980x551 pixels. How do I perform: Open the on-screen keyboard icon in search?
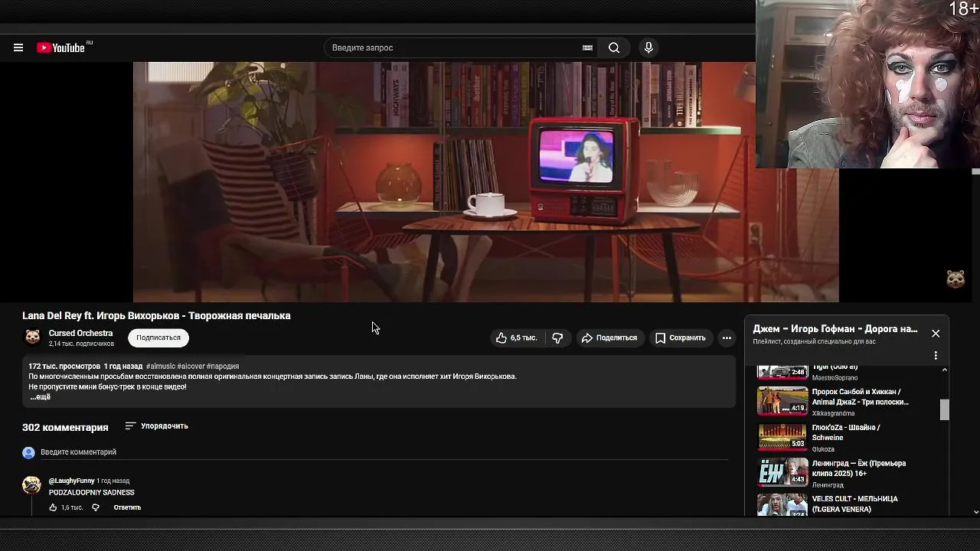(x=587, y=47)
